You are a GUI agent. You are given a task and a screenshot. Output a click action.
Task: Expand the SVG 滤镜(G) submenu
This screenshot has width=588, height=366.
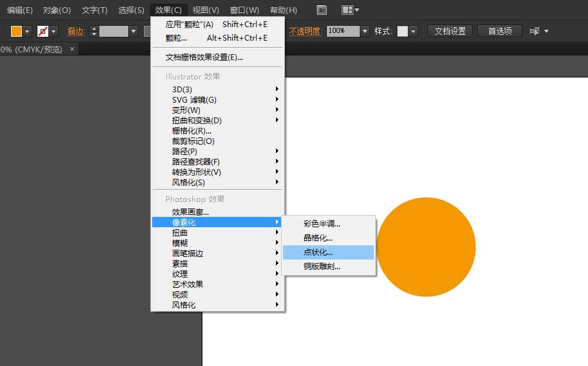[x=217, y=100]
